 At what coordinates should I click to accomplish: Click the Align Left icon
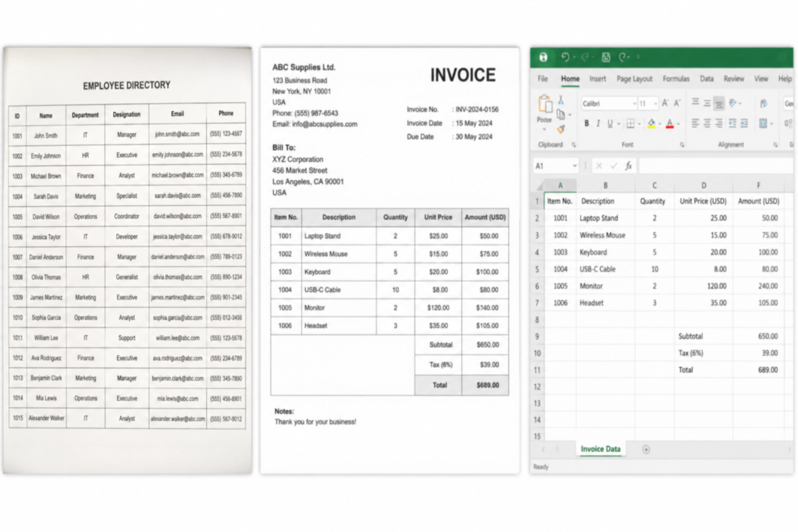tap(695, 123)
